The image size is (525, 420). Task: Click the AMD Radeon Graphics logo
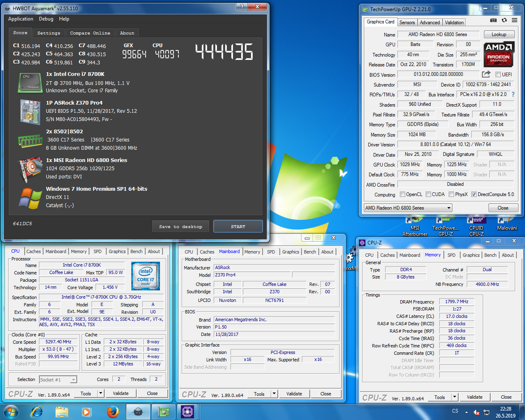point(498,54)
